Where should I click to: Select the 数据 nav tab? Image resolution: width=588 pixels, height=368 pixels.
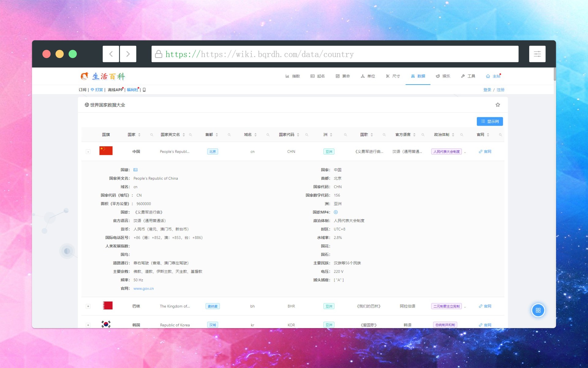click(x=418, y=76)
